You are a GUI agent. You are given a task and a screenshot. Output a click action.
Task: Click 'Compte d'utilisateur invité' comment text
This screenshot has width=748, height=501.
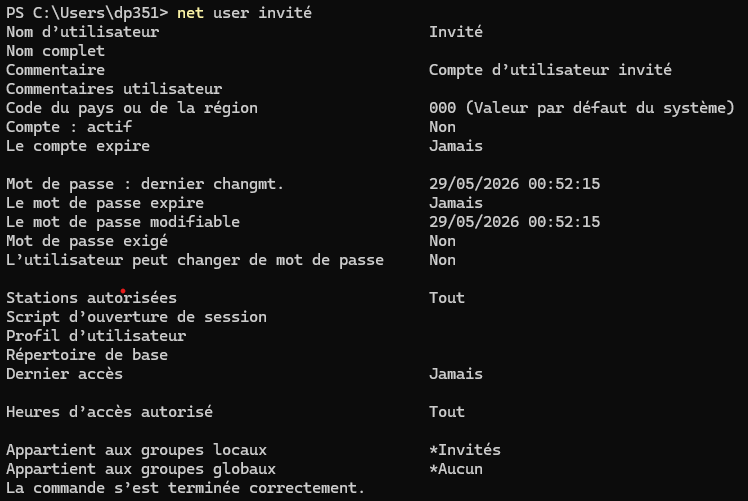click(x=550, y=70)
